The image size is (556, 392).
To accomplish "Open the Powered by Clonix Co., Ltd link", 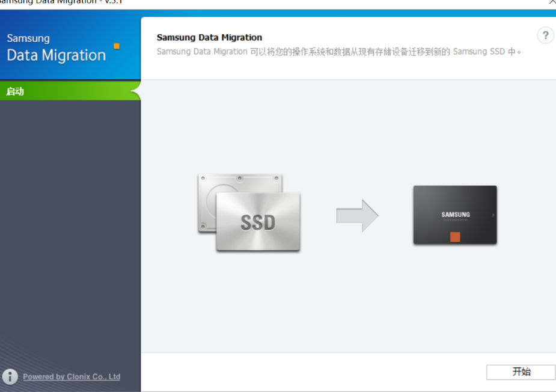I will (72, 377).
